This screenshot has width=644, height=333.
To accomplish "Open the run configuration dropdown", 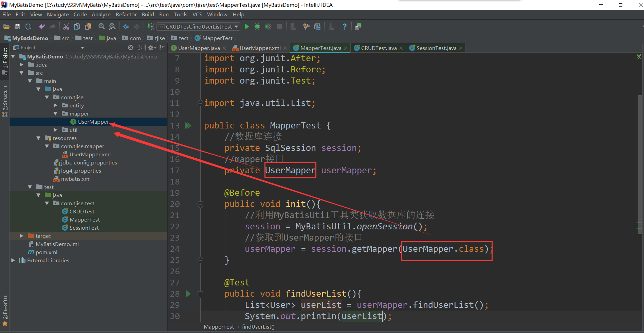I will (x=236, y=27).
